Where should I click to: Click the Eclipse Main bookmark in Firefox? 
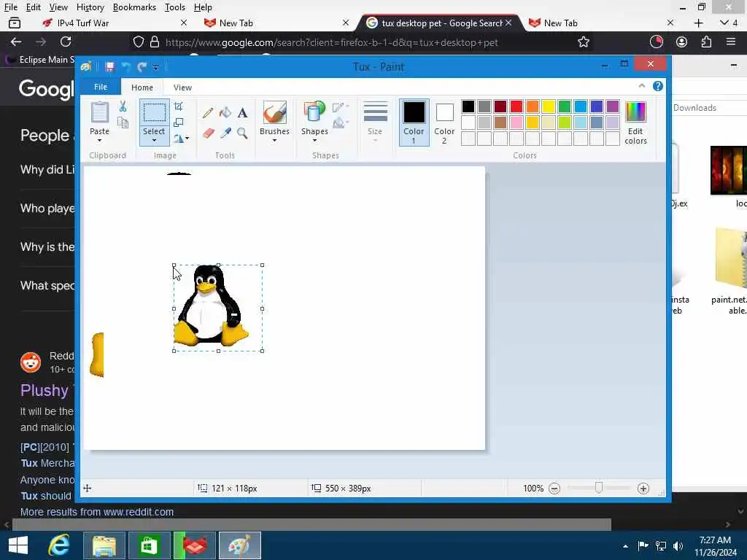[40, 60]
